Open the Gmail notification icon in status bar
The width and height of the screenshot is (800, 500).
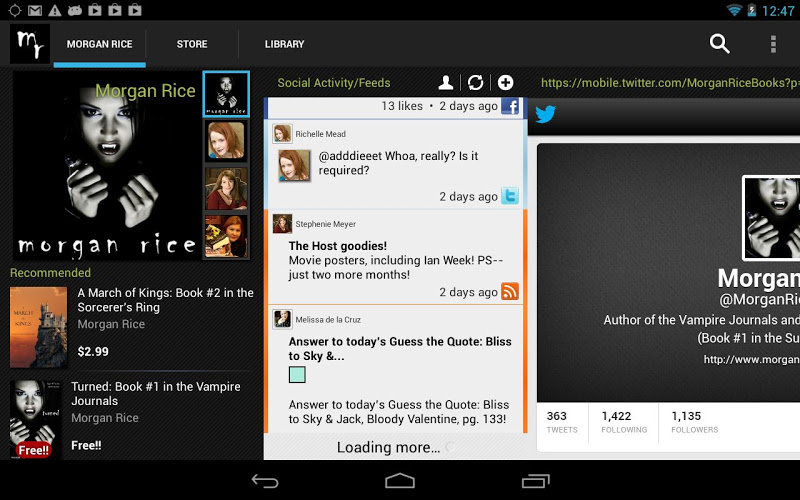[x=35, y=10]
